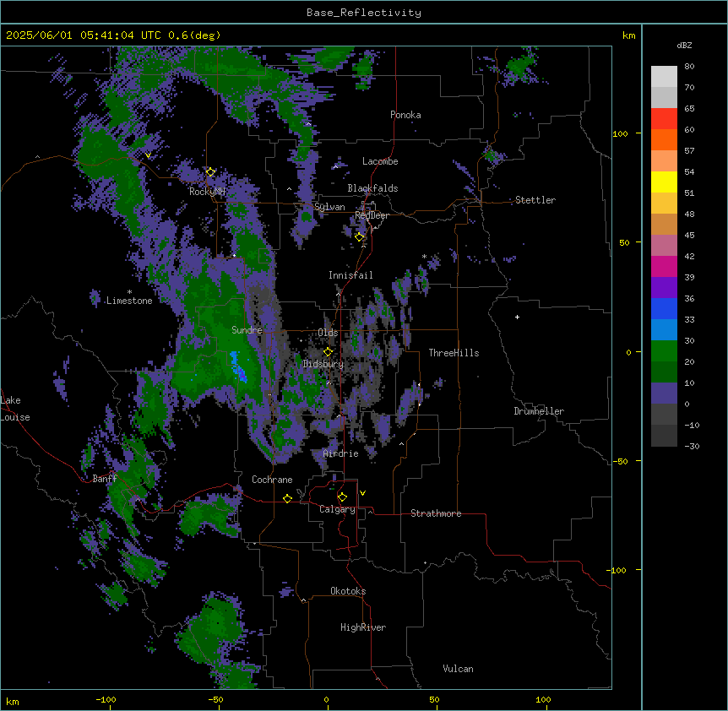Select the brown 45-48 dBZ legend swatch
This screenshot has height=711, width=728.
coord(664,224)
